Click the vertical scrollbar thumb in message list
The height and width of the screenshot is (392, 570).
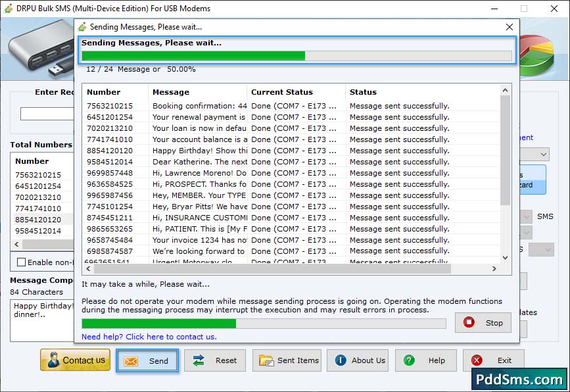(x=505, y=150)
